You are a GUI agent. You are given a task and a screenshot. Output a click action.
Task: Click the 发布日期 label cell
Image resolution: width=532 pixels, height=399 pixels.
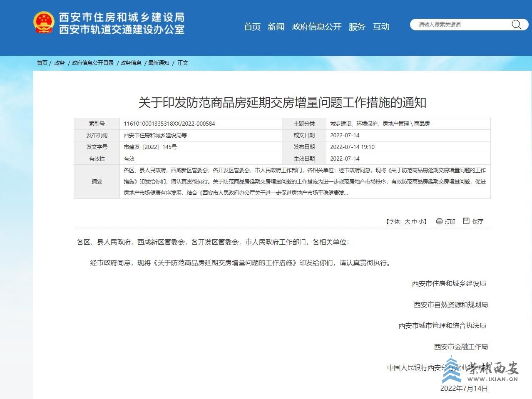coord(304,147)
